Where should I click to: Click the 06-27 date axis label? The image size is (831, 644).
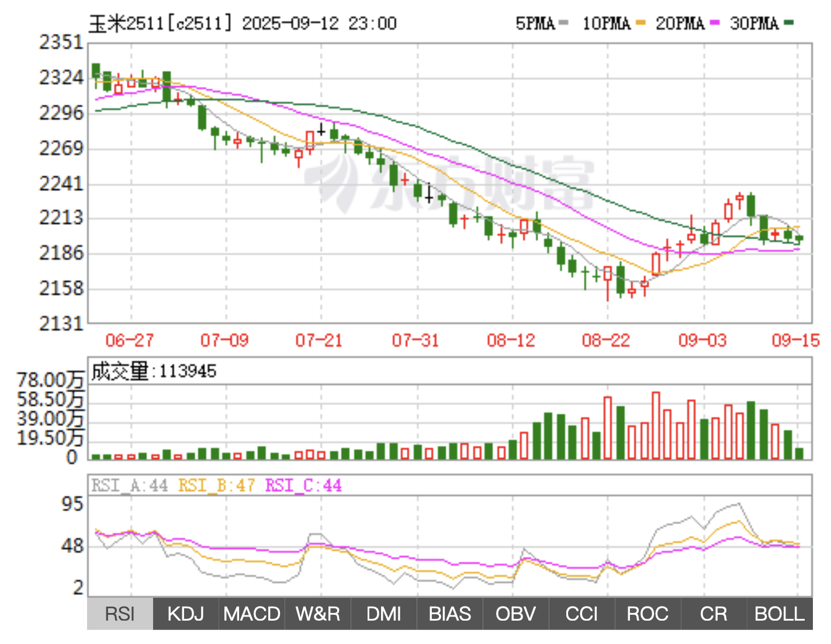[x=129, y=340]
